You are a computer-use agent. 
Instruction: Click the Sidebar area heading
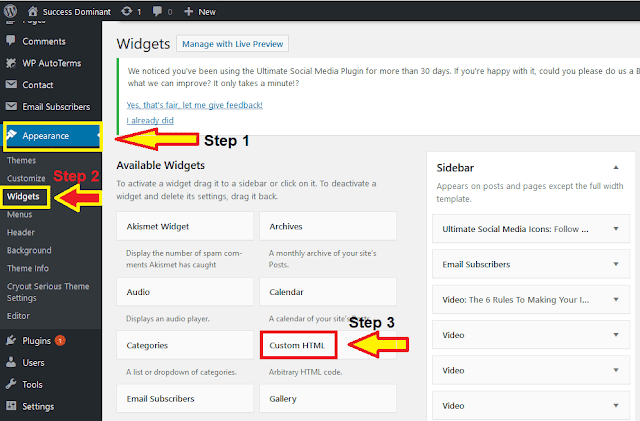tap(455, 168)
